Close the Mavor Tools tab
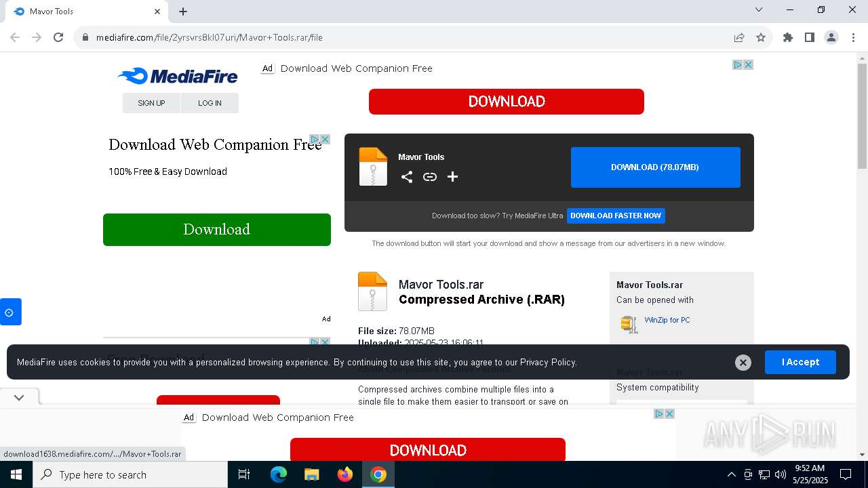 pos(157,12)
